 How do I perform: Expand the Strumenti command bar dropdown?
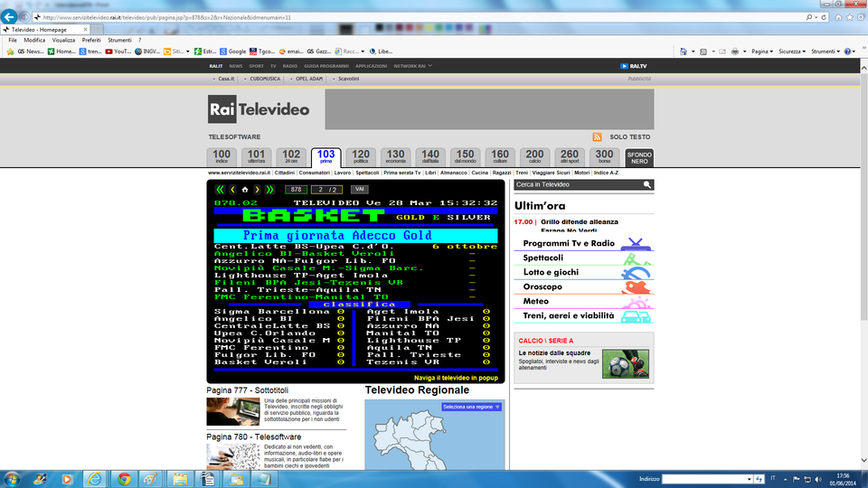826,52
